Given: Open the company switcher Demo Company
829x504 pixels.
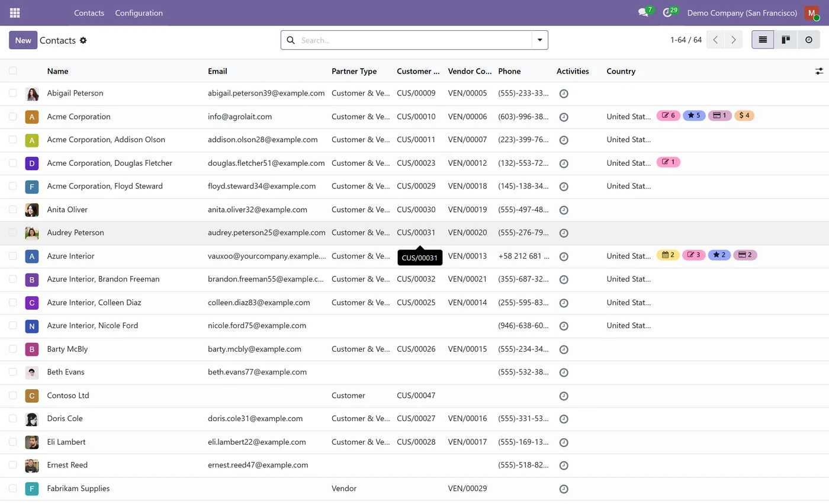Looking at the screenshot, I should pos(742,12).
